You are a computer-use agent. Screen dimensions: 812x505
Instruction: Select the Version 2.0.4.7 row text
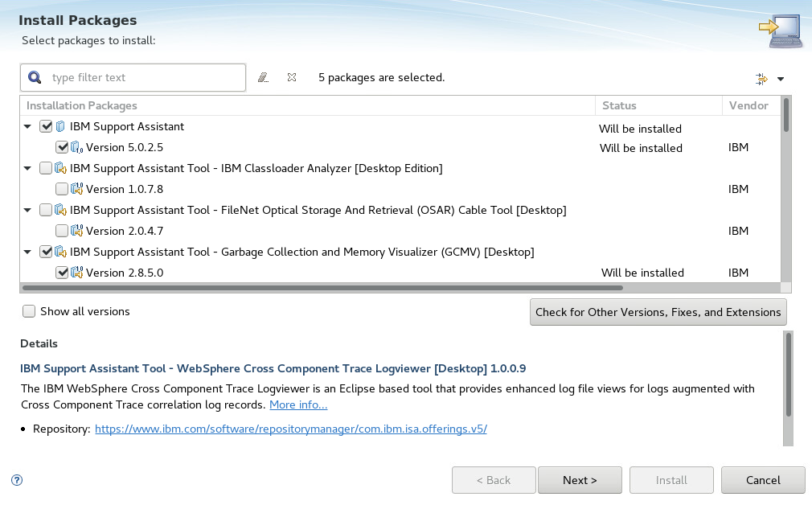[125, 231]
